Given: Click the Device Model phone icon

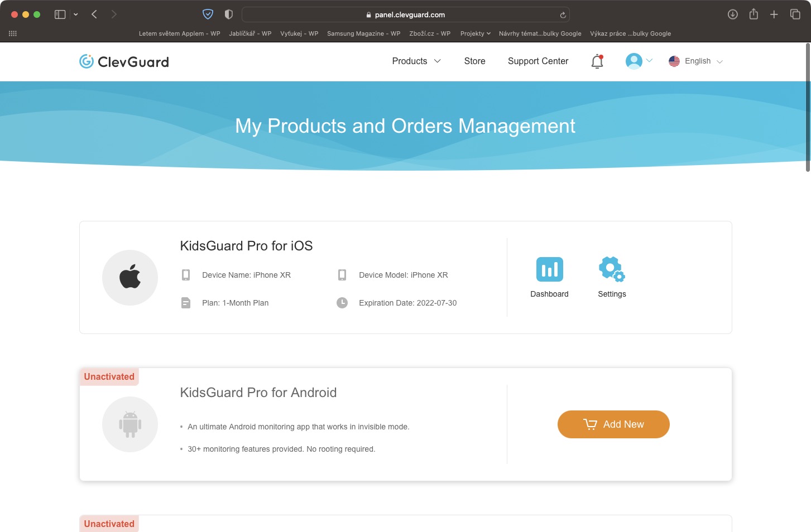Looking at the screenshot, I should (x=342, y=275).
